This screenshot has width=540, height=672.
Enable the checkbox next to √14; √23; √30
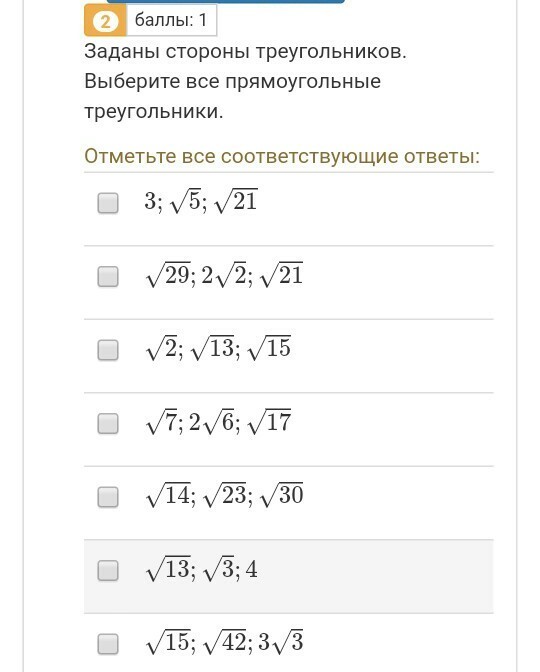108,497
